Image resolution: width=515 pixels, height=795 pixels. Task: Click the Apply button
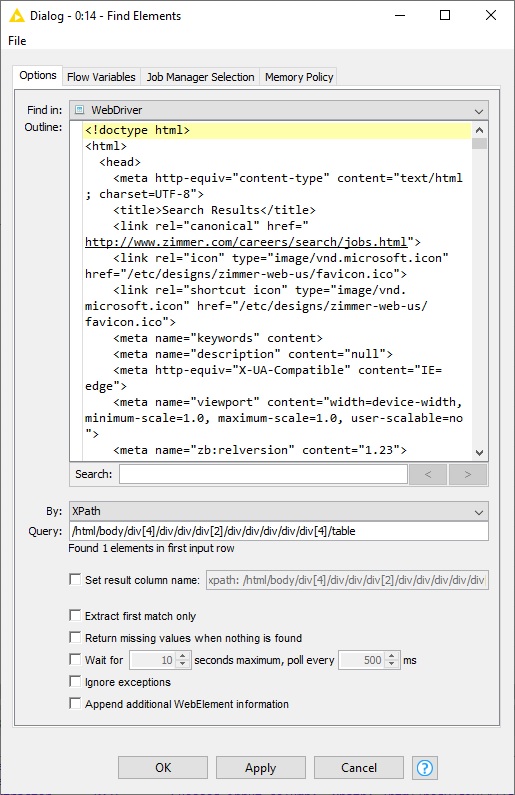pyautogui.click(x=261, y=768)
